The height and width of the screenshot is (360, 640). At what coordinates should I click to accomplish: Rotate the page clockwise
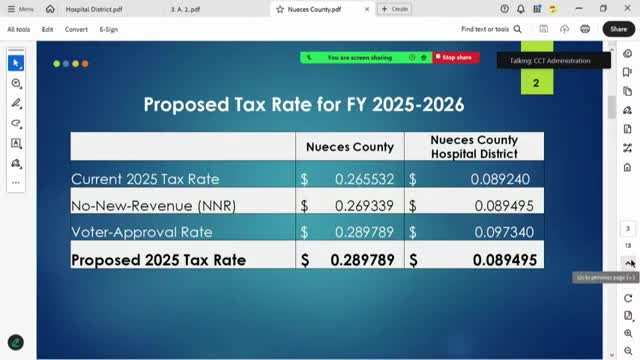(628, 298)
